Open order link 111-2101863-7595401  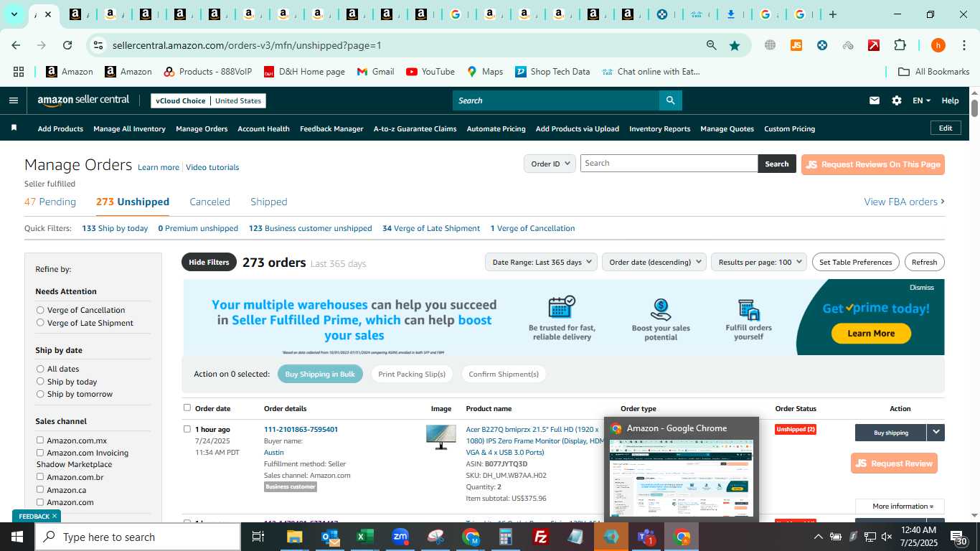(x=301, y=429)
